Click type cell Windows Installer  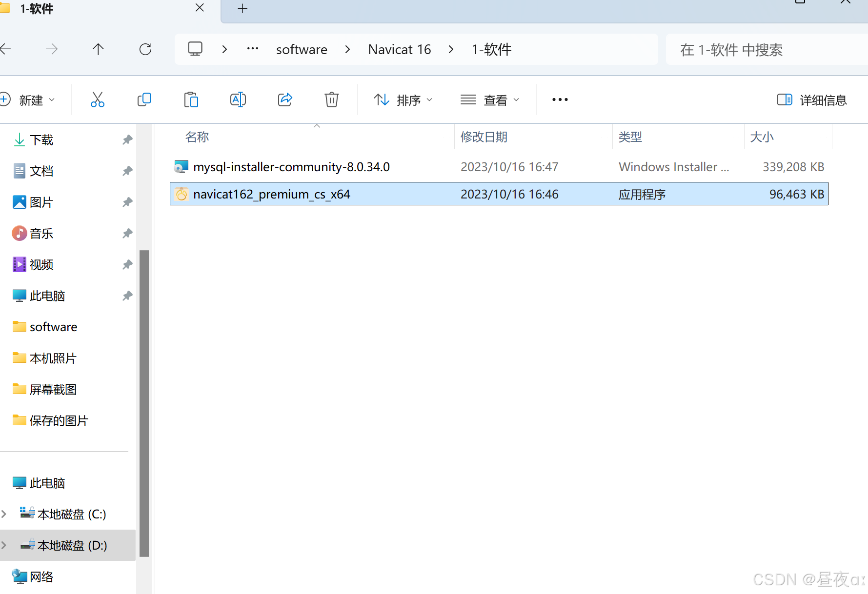(674, 167)
